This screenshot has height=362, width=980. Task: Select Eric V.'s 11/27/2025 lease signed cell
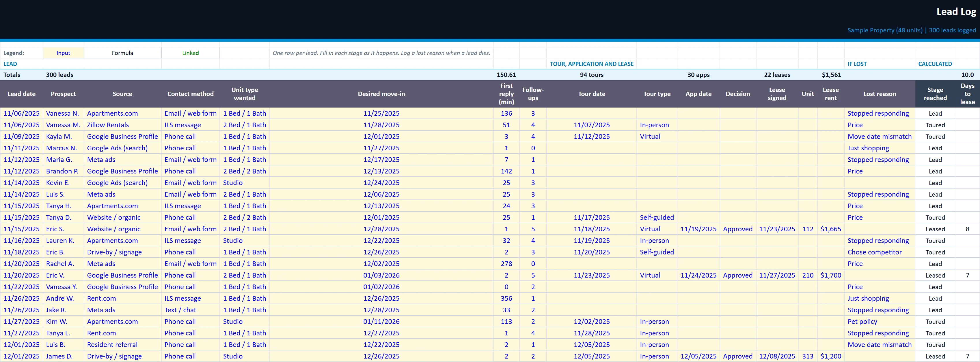pyautogui.click(x=777, y=275)
